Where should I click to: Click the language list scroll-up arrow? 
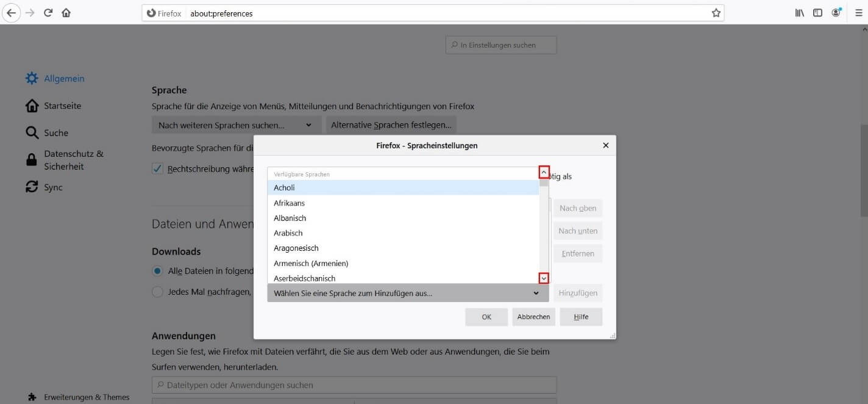[x=544, y=173]
